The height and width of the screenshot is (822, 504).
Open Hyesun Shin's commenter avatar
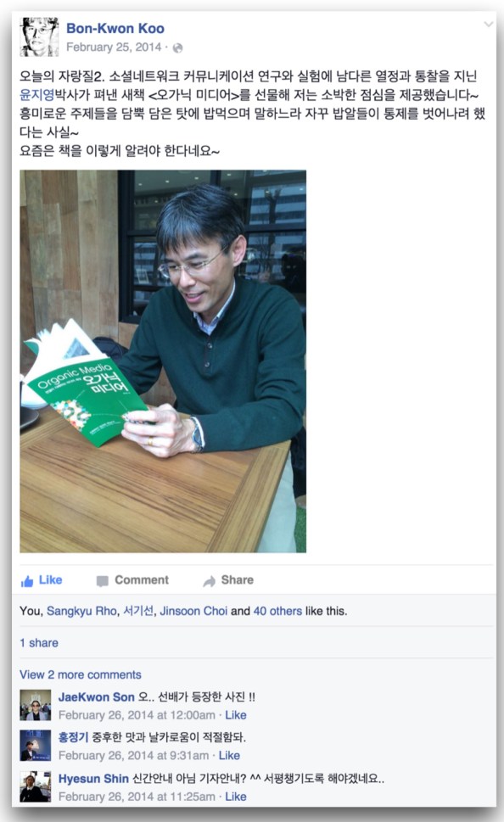point(35,786)
